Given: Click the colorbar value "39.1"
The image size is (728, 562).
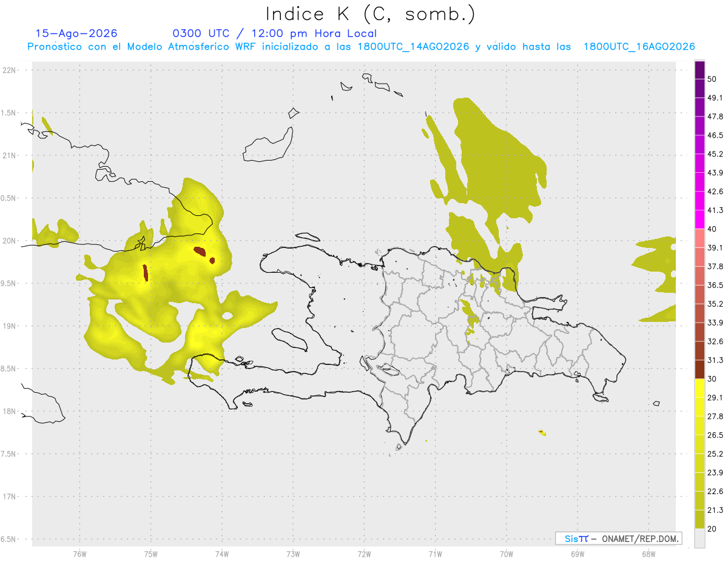Looking at the screenshot, I should tap(715, 247).
